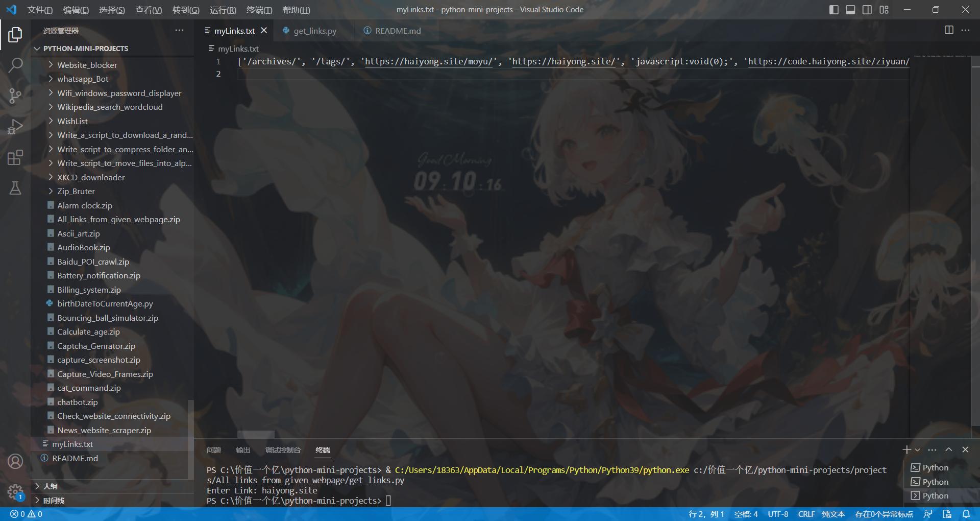The width and height of the screenshot is (980, 521).
Task: Switch to the README.md tab
Action: [398, 31]
